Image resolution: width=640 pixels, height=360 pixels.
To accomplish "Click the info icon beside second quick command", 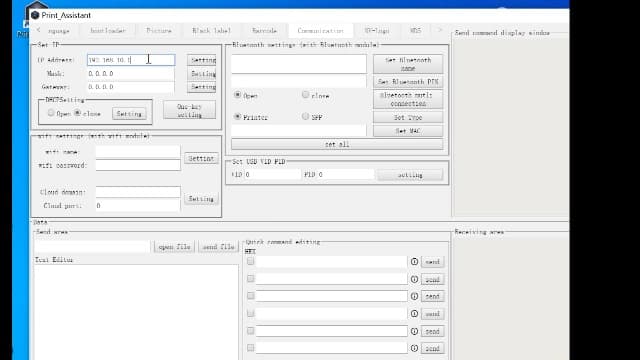I will pyautogui.click(x=414, y=279).
